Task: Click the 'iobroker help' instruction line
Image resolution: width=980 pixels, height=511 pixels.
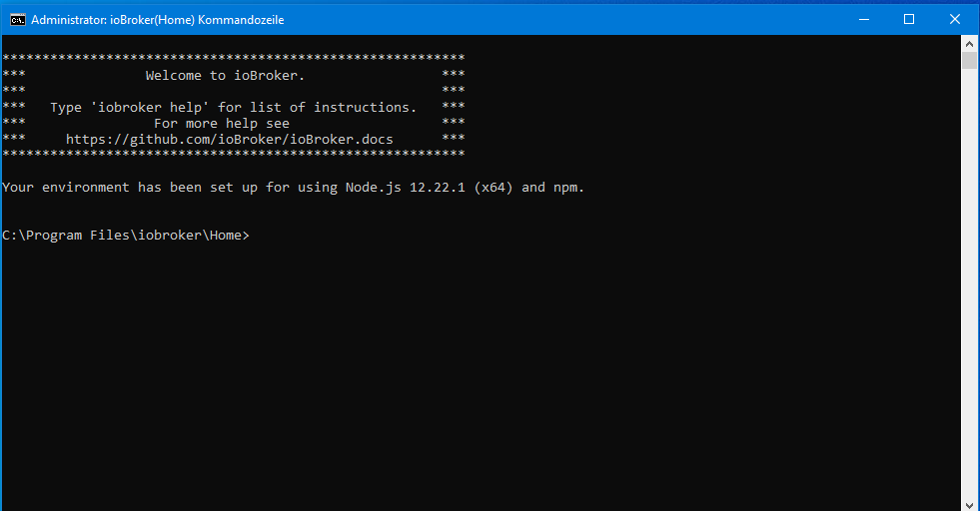Action: (233, 107)
